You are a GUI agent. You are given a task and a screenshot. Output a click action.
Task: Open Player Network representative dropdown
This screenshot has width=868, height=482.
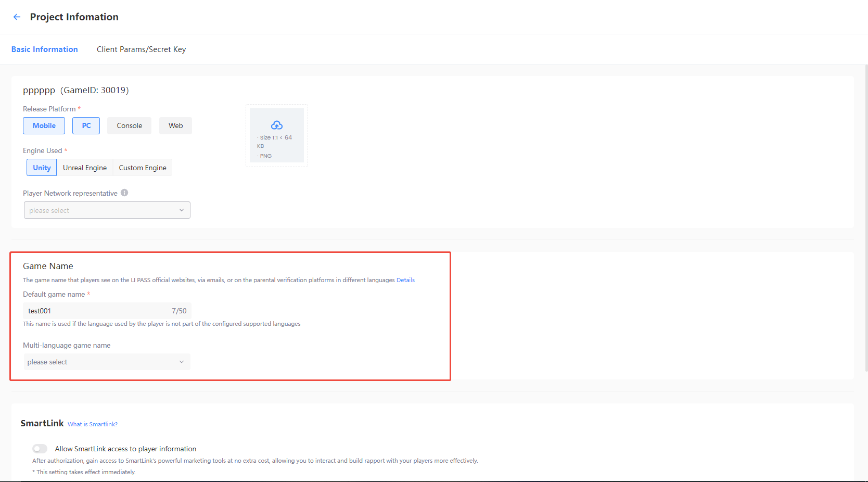pos(107,210)
